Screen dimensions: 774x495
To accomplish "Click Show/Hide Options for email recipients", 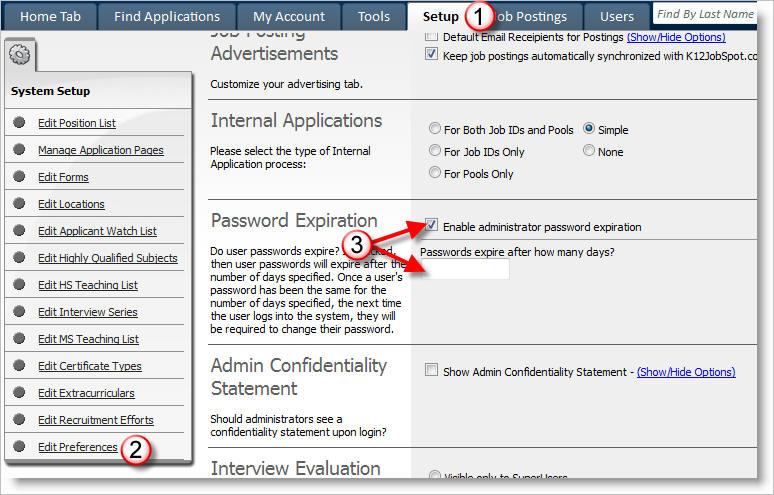I will click(x=676, y=37).
